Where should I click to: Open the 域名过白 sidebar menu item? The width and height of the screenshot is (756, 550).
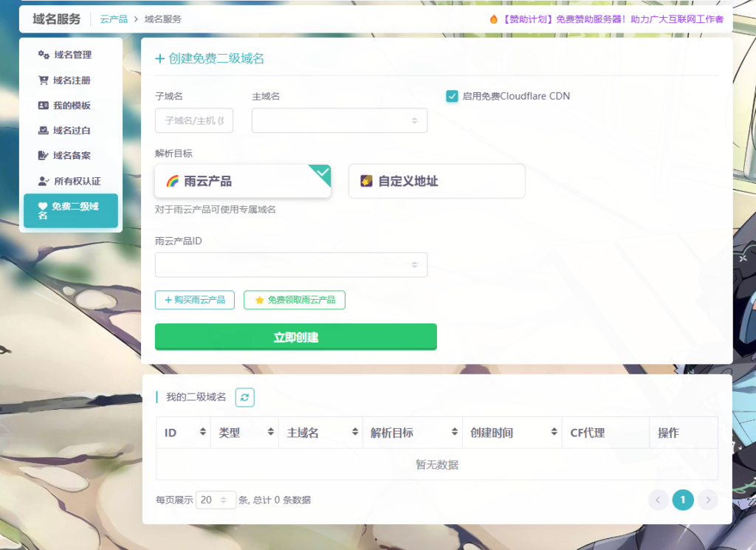click(x=71, y=130)
